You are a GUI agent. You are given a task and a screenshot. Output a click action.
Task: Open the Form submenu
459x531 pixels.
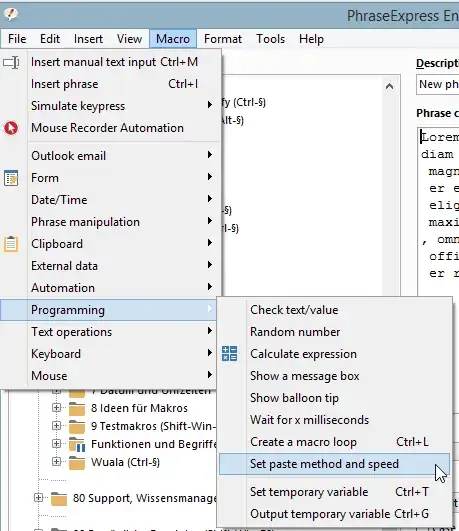[x=111, y=178]
